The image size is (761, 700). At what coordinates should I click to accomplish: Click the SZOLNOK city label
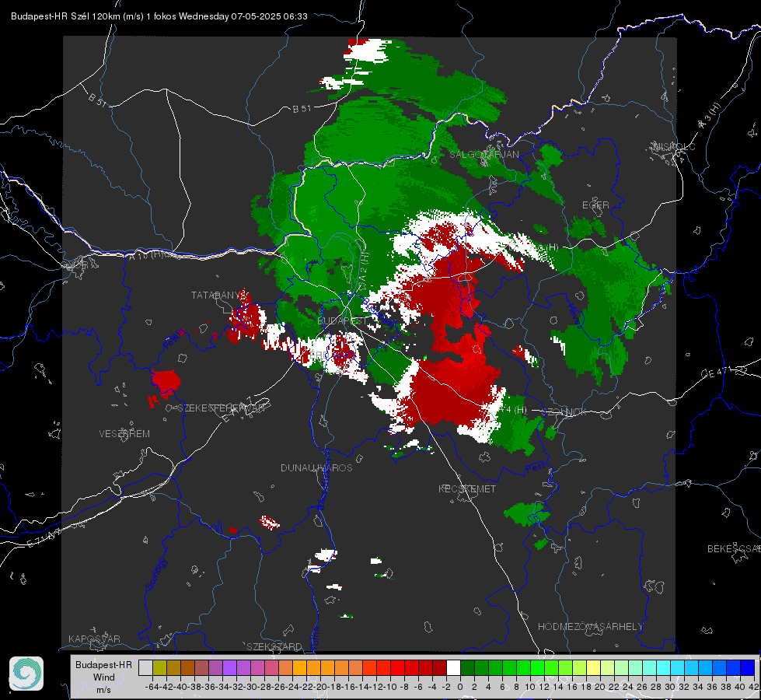(566, 412)
